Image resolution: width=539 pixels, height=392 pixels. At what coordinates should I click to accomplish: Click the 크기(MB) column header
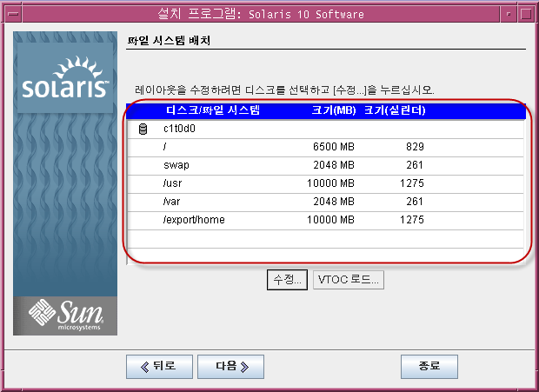[x=334, y=110]
